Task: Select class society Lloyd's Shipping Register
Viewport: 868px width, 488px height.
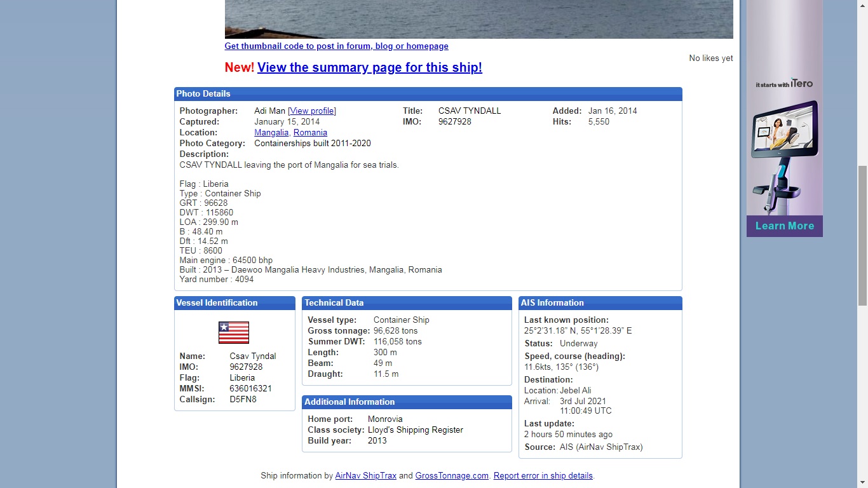Action: coord(416,430)
